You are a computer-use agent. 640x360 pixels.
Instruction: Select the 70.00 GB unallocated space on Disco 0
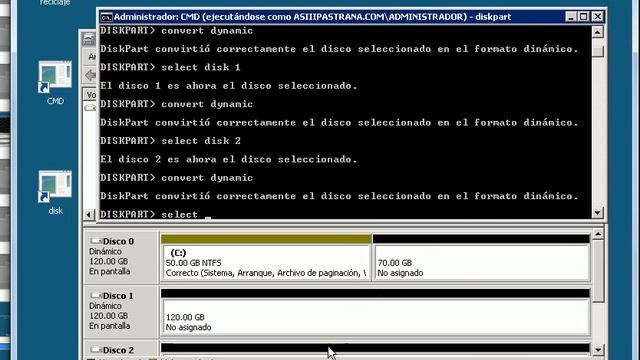click(x=482, y=257)
